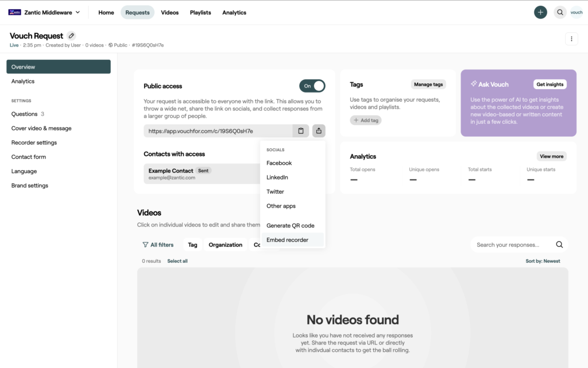
Task: Click the vouch profile avatar
Action: tap(577, 13)
